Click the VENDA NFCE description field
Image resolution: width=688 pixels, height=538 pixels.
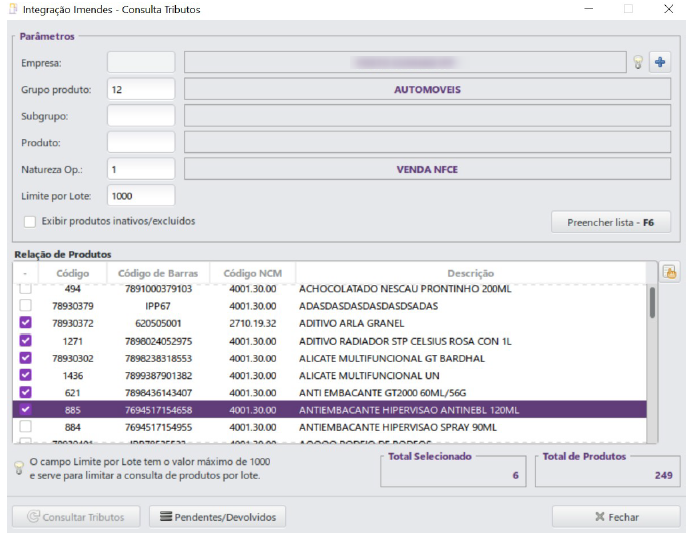point(427,169)
